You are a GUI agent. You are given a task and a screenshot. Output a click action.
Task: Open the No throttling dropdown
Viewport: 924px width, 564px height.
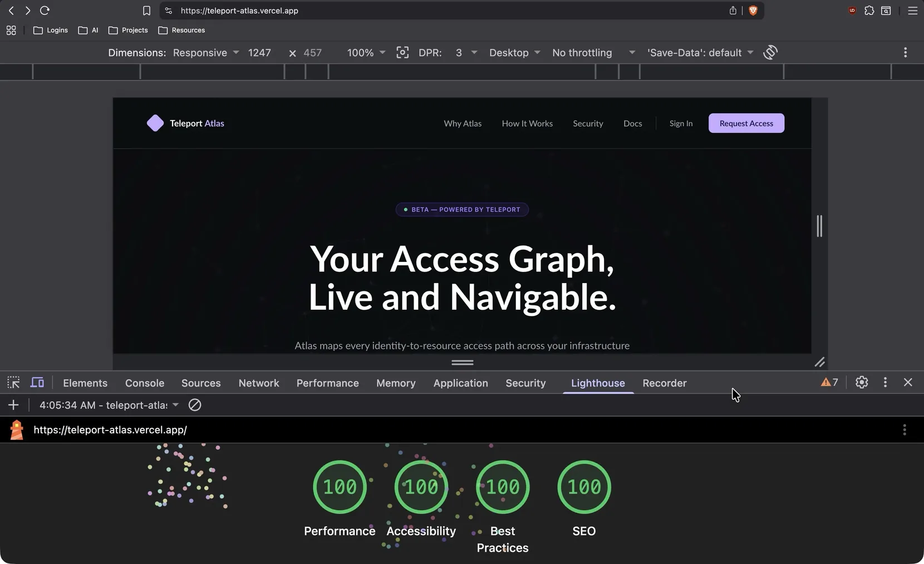(x=593, y=52)
